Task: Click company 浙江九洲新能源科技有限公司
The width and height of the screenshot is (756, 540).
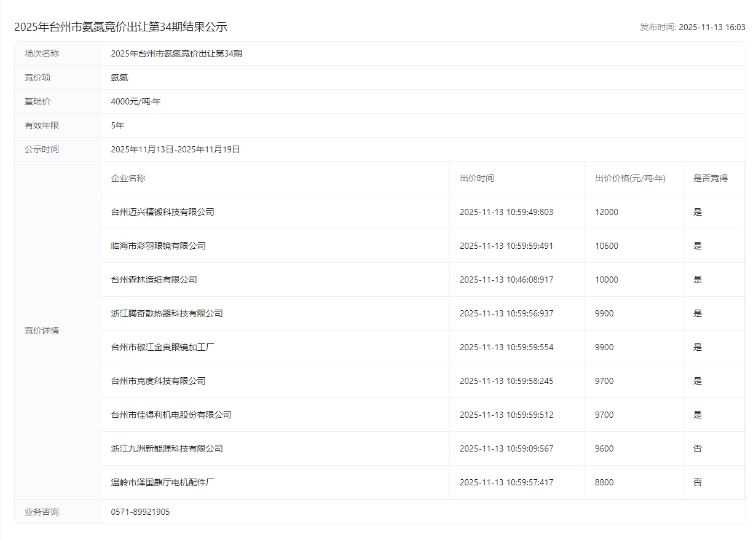Action: point(167,448)
